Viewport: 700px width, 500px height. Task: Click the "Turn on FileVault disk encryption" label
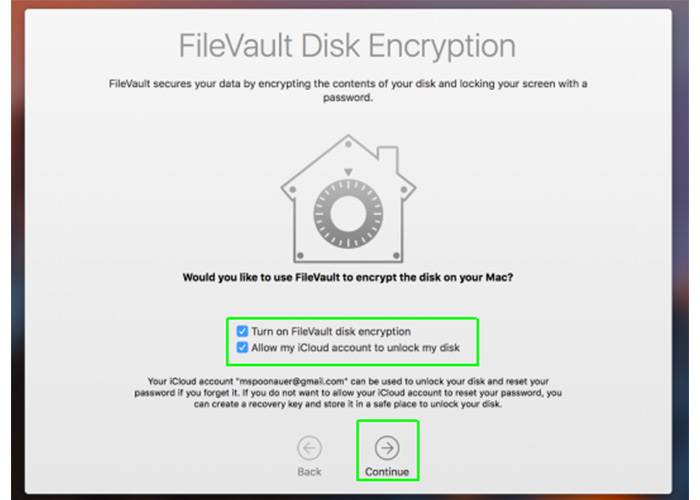(x=331, y=331)
